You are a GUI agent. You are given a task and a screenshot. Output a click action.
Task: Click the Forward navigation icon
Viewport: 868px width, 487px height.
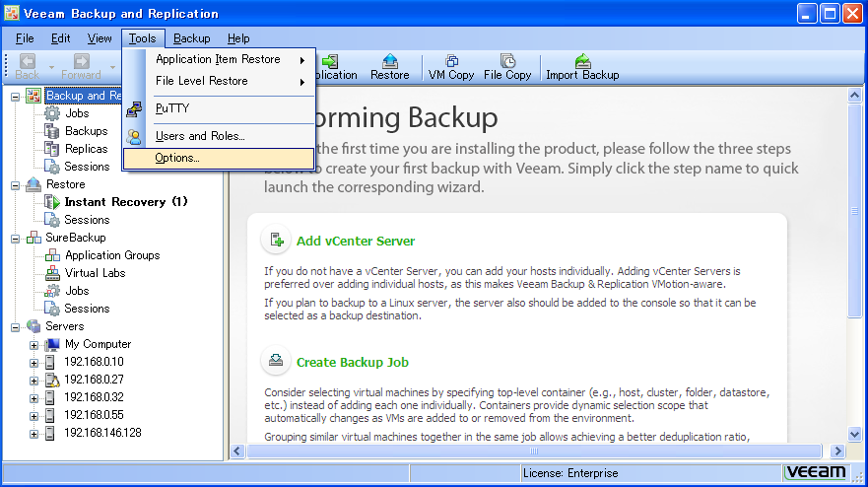tap(82, 61)
